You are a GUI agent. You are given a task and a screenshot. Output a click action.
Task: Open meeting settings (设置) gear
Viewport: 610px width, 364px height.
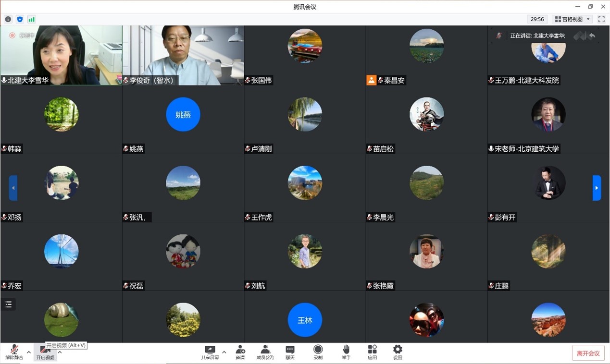398,352
